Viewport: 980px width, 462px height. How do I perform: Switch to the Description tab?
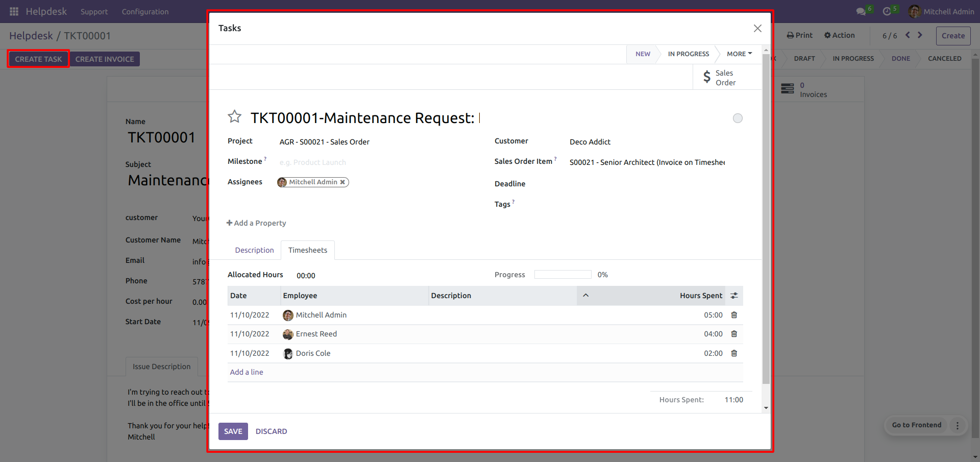(254, 250)
